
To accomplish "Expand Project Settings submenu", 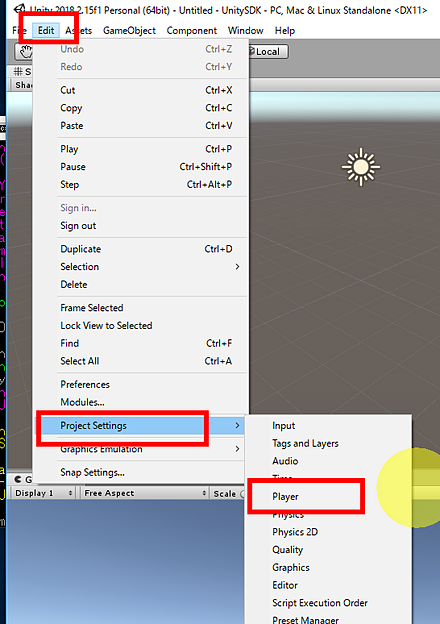I will coord(142,426).
